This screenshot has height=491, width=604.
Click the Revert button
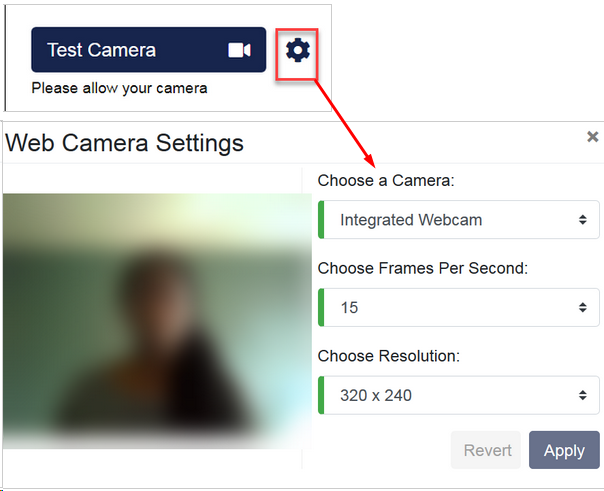click(487, 450)
